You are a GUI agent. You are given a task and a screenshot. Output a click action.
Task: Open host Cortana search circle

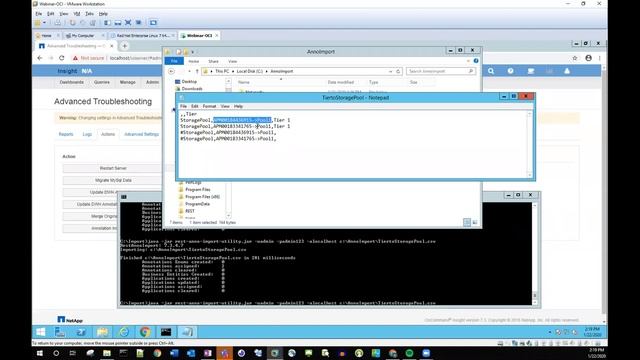tap(56, 353)
